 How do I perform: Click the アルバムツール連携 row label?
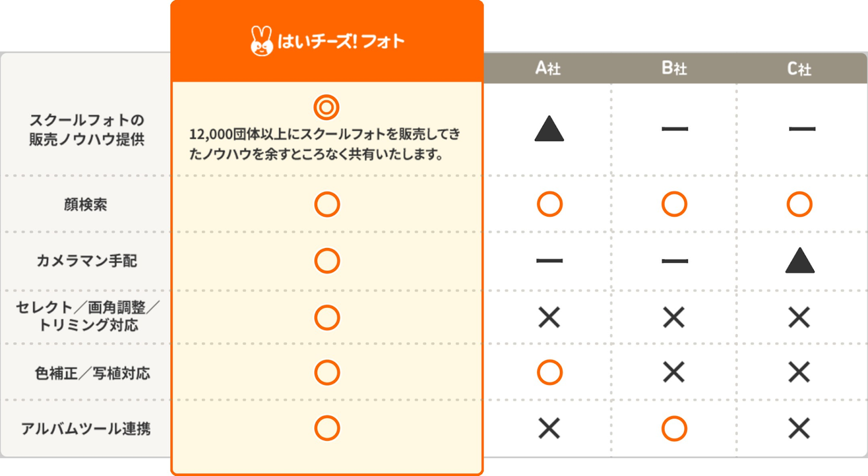tap(86, 430)
